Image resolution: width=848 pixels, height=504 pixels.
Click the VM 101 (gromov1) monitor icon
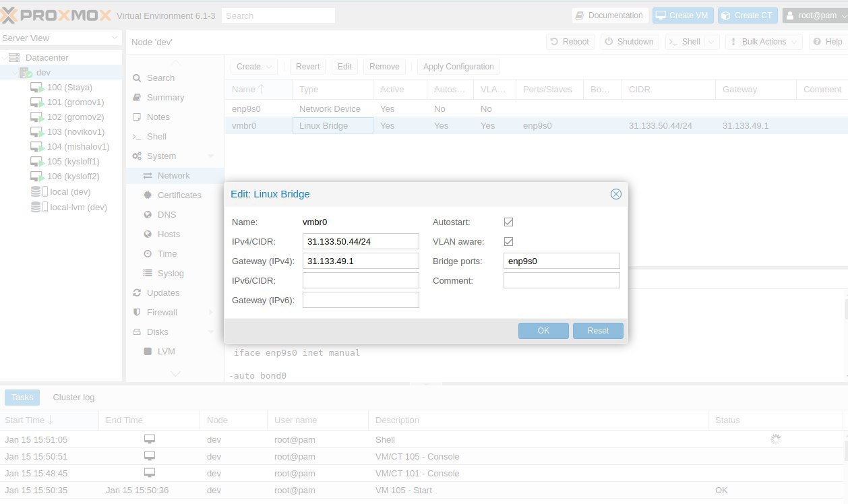coord(37,102)
